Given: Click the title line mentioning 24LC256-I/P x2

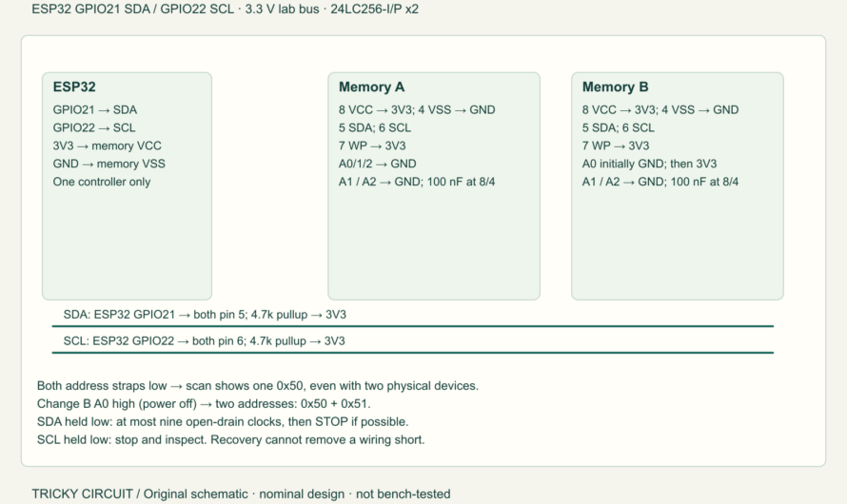Looking at the screenshot, I should tap(225, 10).
